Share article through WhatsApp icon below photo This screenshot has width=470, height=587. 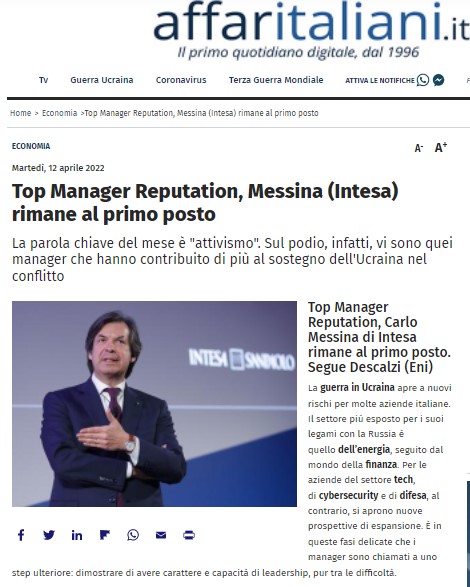(133, 535)
